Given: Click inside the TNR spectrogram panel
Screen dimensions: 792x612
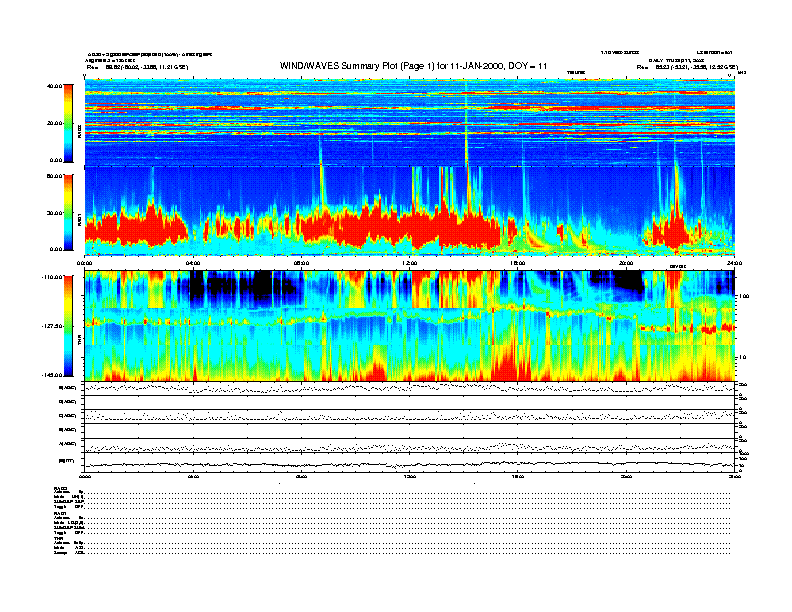Looking at the screenshot, I should tap(410, 326).
